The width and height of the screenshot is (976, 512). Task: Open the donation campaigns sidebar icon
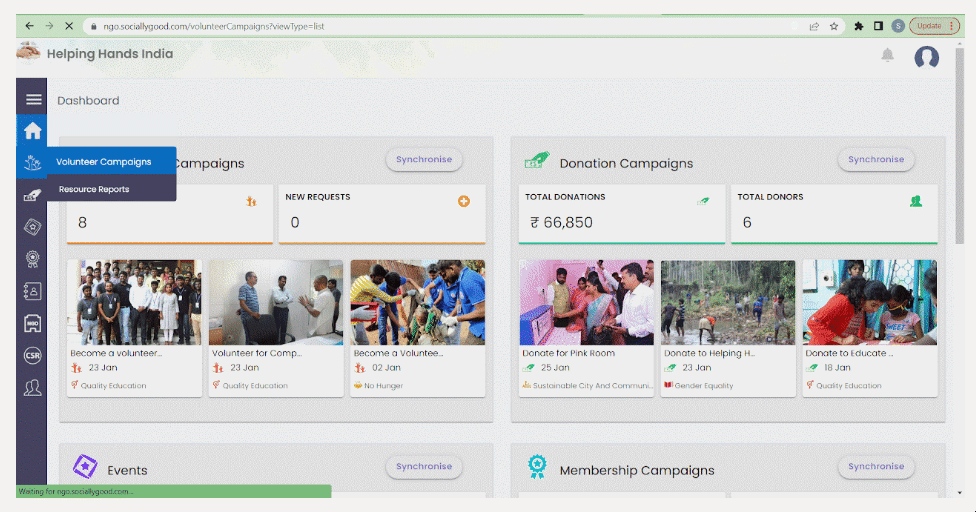tap(32, 195)
